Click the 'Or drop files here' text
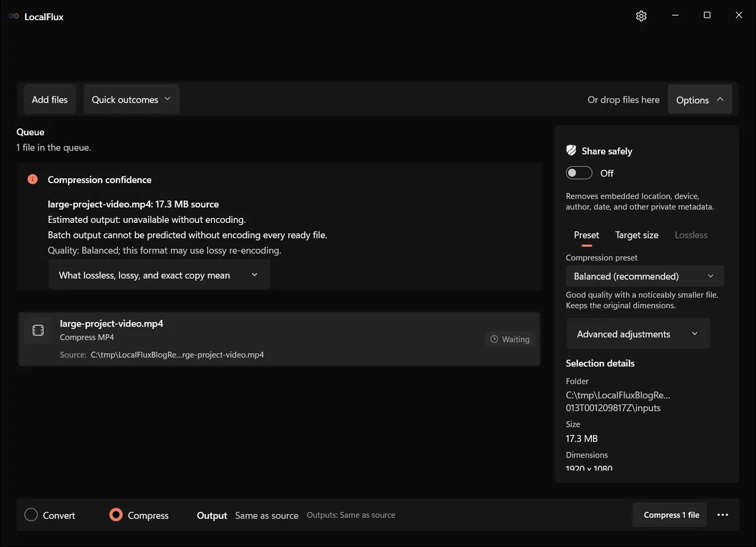The height and width of the screenshot is (547, 756). tap(624, 99)
